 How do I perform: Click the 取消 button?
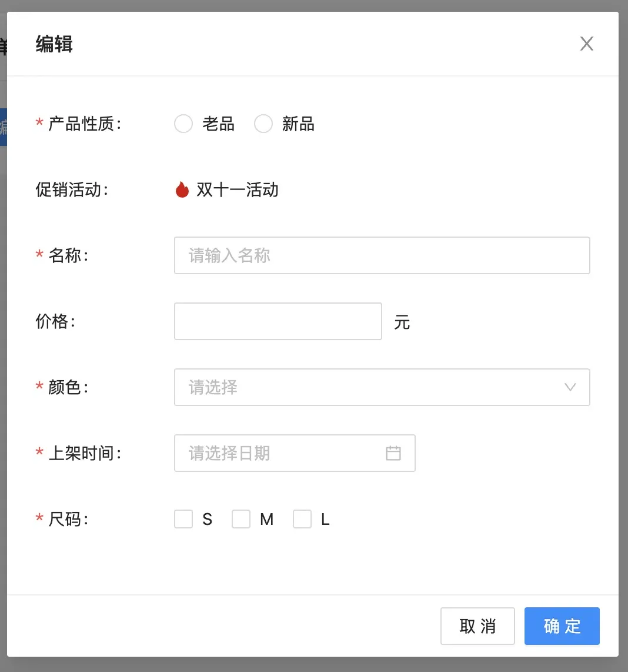click(x=477, y=626)
